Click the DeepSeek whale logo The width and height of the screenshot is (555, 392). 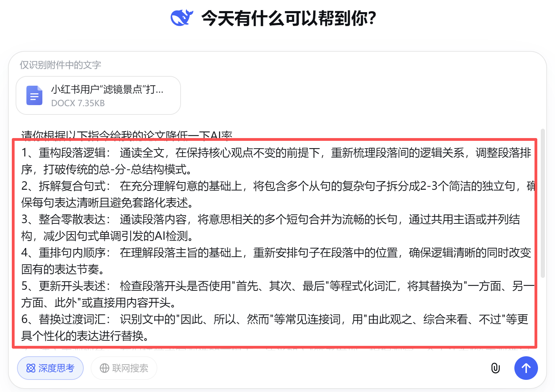pos(182,18)
